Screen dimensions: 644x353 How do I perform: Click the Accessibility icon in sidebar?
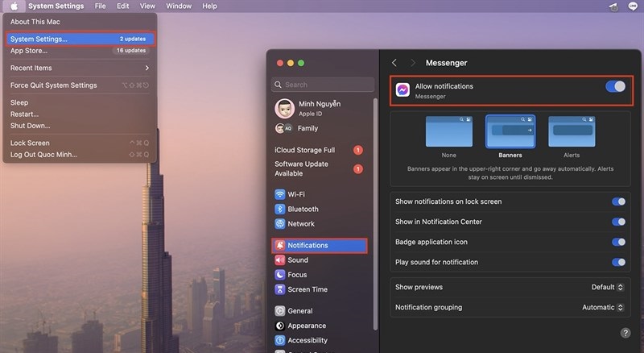279,340
